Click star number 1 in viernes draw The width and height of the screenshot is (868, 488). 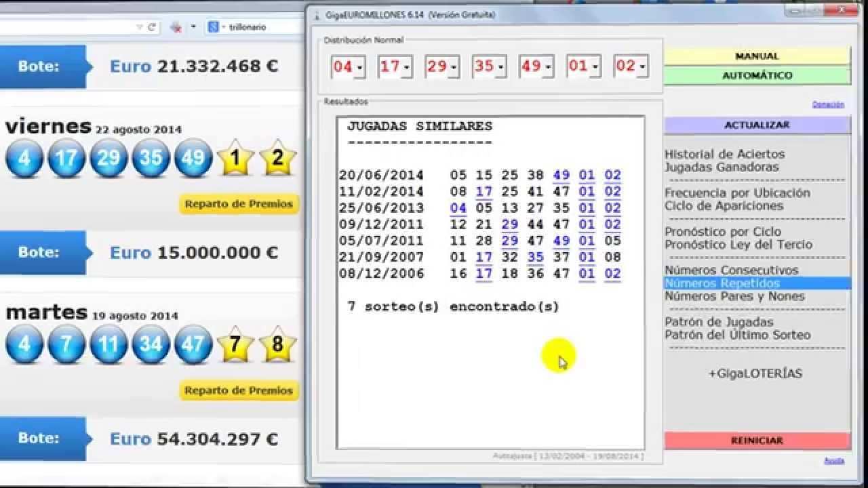click(x=235, y=157)
